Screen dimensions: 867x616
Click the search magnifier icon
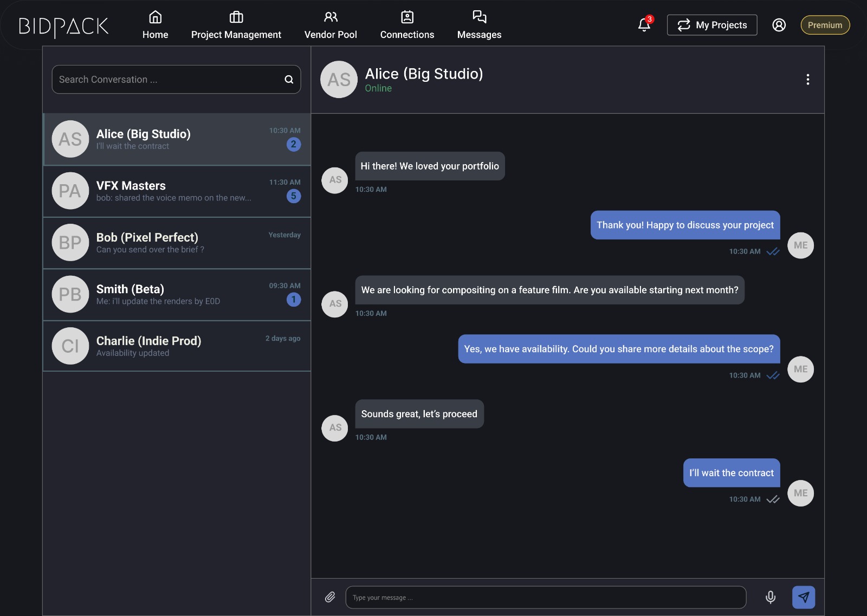tap(289, 80)
